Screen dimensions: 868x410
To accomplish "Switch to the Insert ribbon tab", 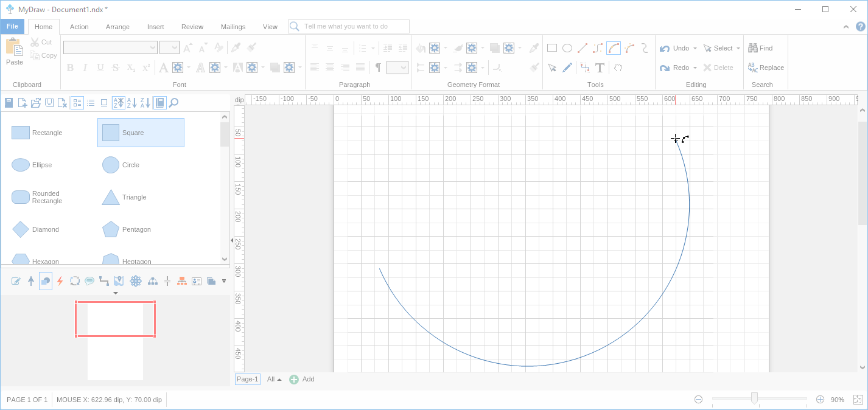I will pyautogui.click(x=155, y=27).
